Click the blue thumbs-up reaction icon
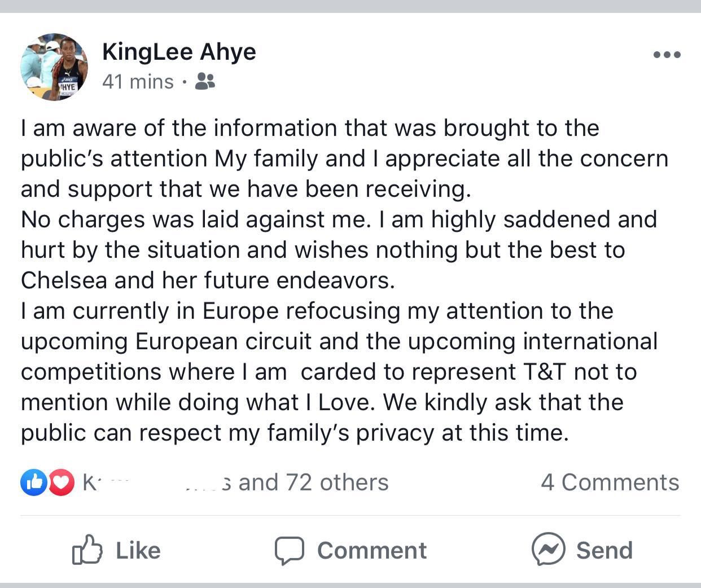Screen dimensions: 701x588 click(x=34, y=482)
